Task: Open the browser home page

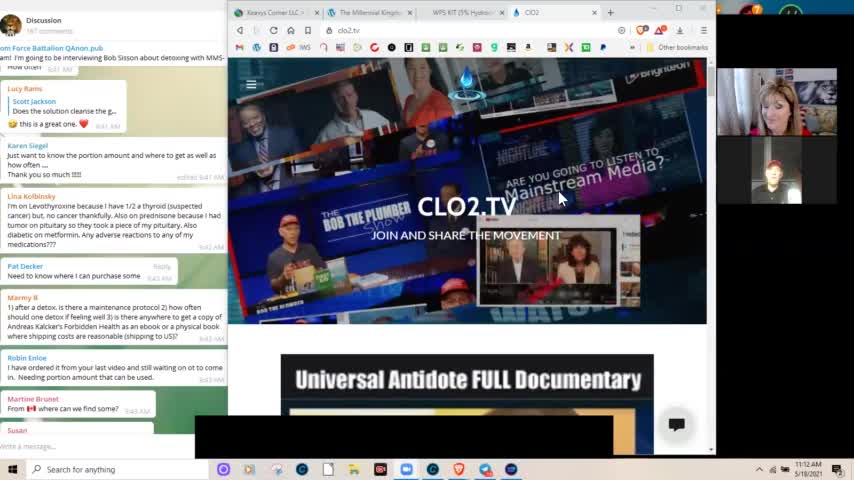Action: (291, 31)
